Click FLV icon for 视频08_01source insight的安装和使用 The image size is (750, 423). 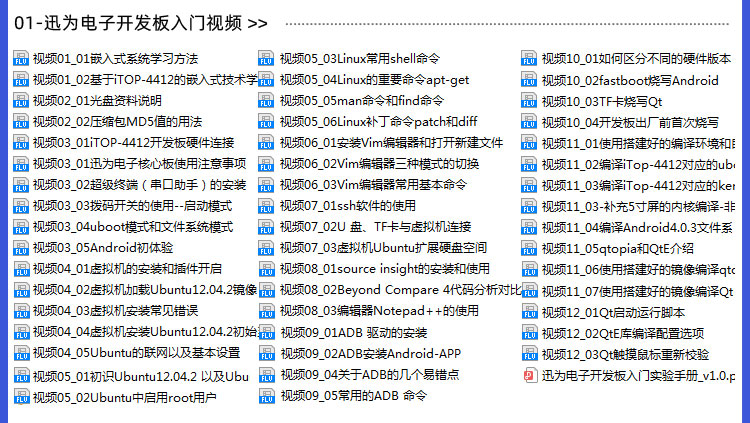[x=266, y=269]
